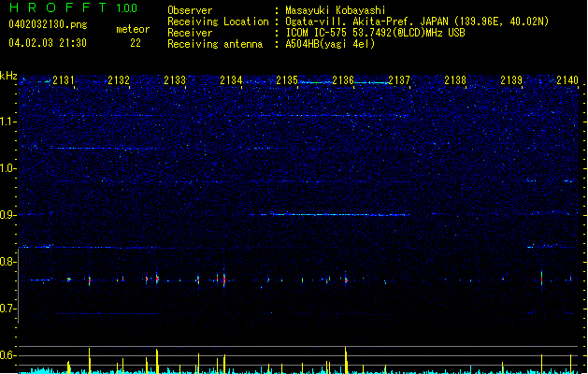This screenshot has width=588, height=374.
Task: Click the 2133 time marker
Action: coord(175,79)
